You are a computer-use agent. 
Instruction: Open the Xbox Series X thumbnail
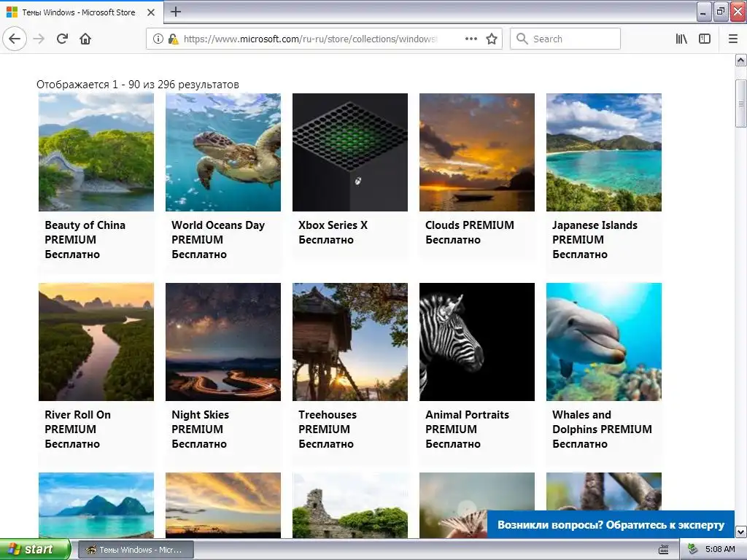tap(350, 152)
